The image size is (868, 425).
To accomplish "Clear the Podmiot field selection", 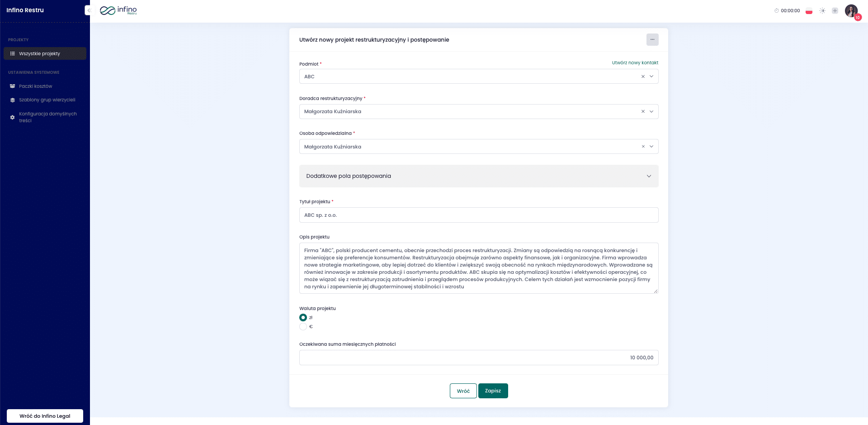I will [643, 76].
